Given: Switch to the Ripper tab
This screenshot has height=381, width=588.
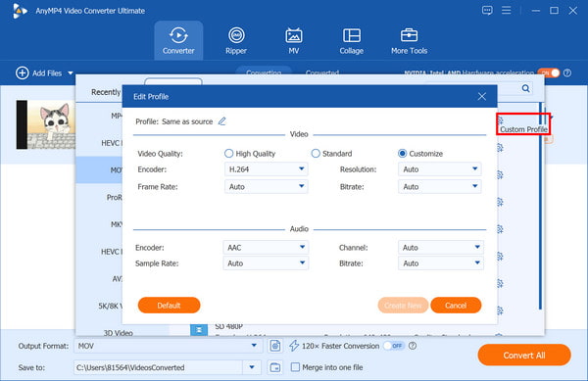Looking at the screenshot, I should (236, 40).
